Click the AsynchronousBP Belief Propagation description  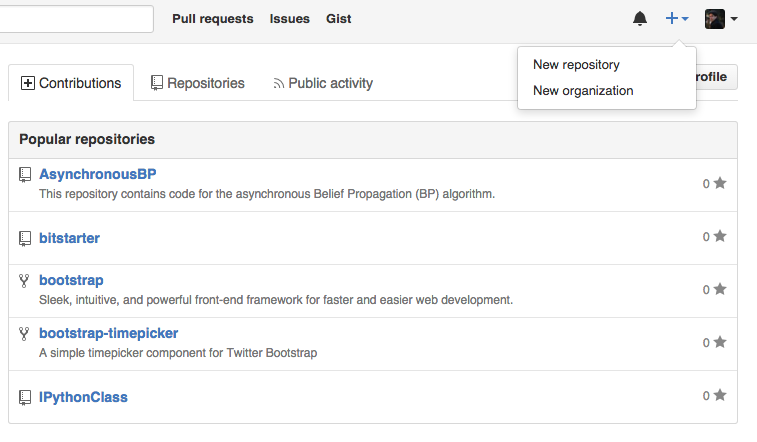click(x=267, y=194)
